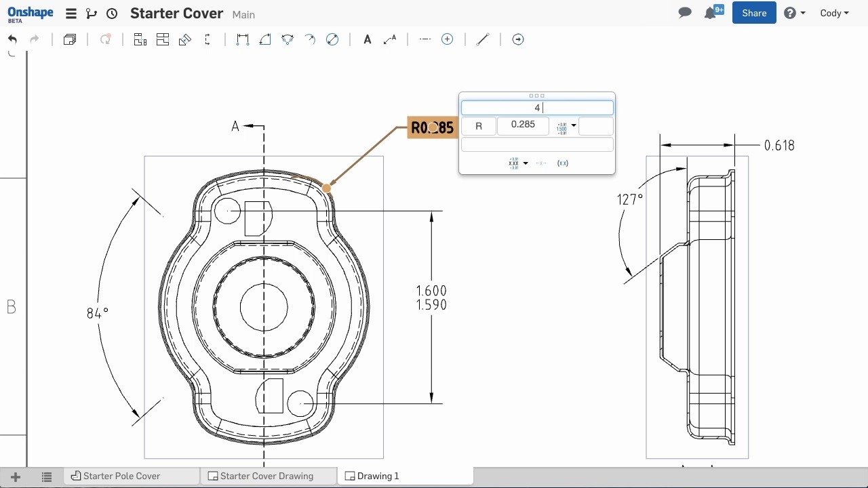Viewport: 868px width, 488px height.
Task: Select the angular dimension tool
Action: point(265,39)
